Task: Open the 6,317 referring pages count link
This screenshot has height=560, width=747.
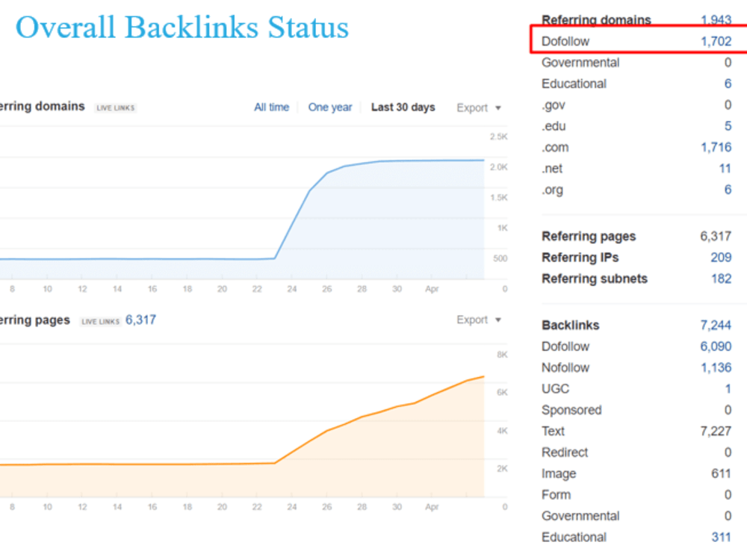Action: click(140, 320)
